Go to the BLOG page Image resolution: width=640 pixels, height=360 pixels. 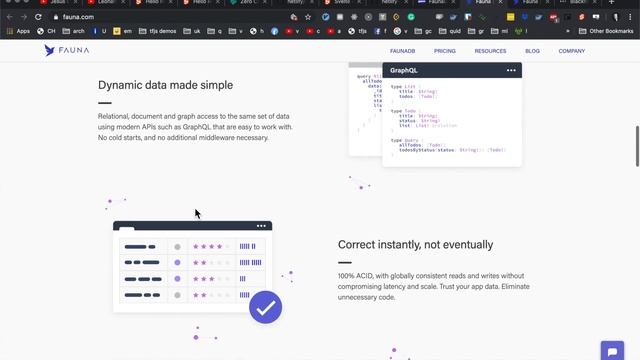point(532,51)
